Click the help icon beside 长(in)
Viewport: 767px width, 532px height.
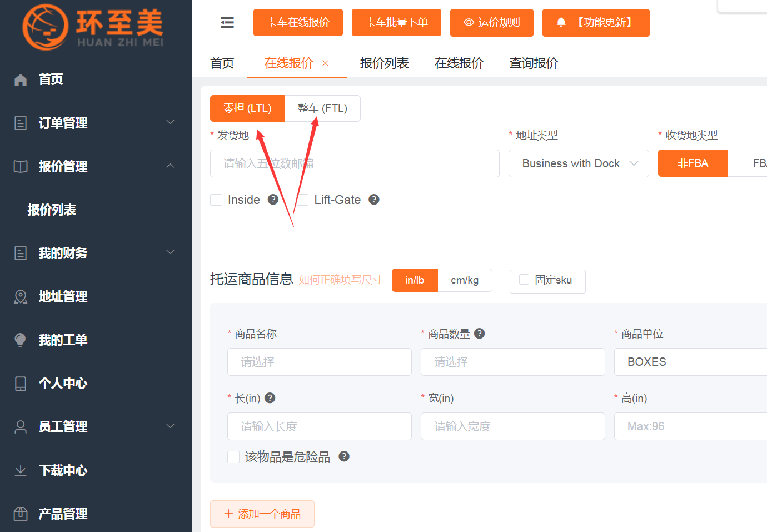(x=270, y=398)
